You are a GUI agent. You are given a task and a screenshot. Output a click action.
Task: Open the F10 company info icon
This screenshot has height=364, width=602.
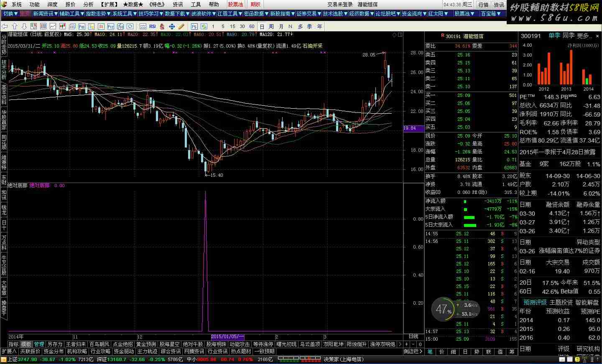tap(82, 26)
